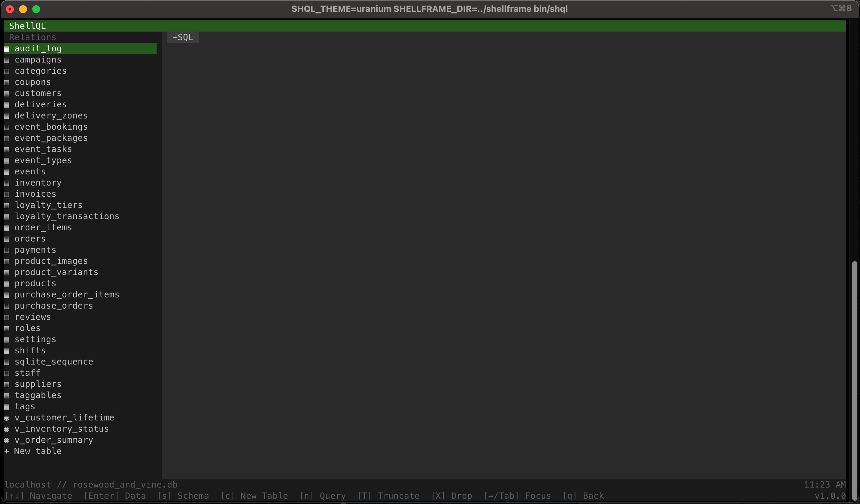The width and height of the screenshot is (860, 504).
Task: Click the [n] Query shortcut hint
Action: coord(322,495)
